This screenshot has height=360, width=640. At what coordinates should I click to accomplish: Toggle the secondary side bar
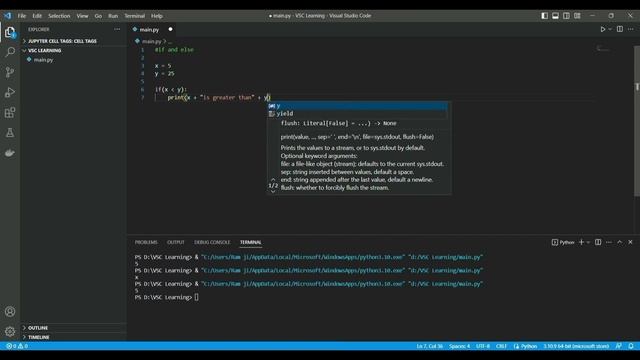pyautogui.click(x=566, y=16)
